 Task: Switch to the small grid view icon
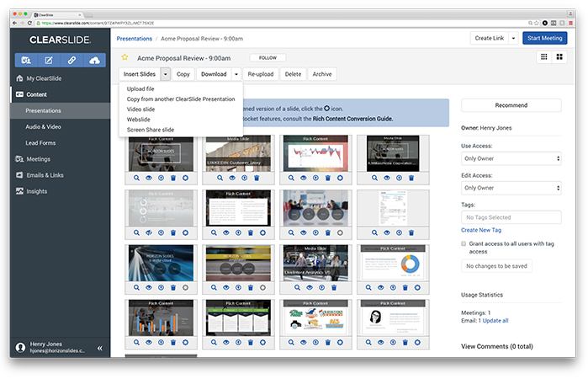click(543, 56)
